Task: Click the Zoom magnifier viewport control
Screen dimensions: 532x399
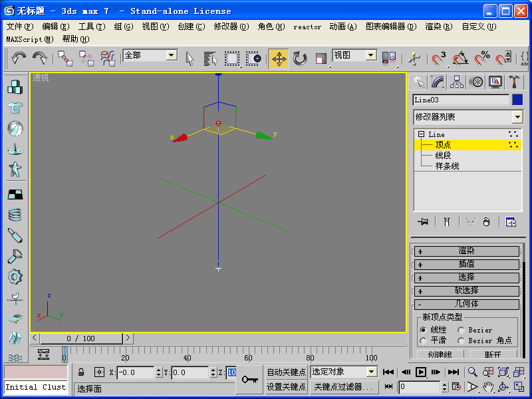Action: coord(472,372)
